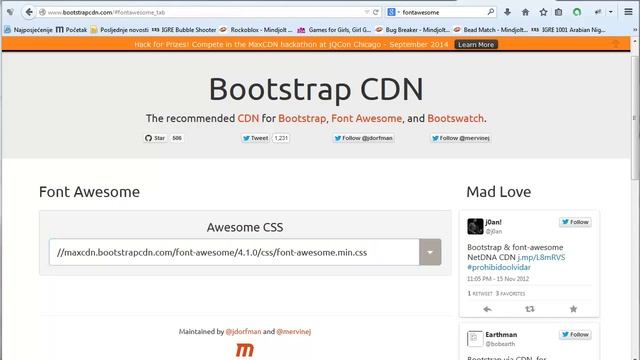Click the tweet count 1,231
This screenshot has height=360, width=640.
pos(281,138)
